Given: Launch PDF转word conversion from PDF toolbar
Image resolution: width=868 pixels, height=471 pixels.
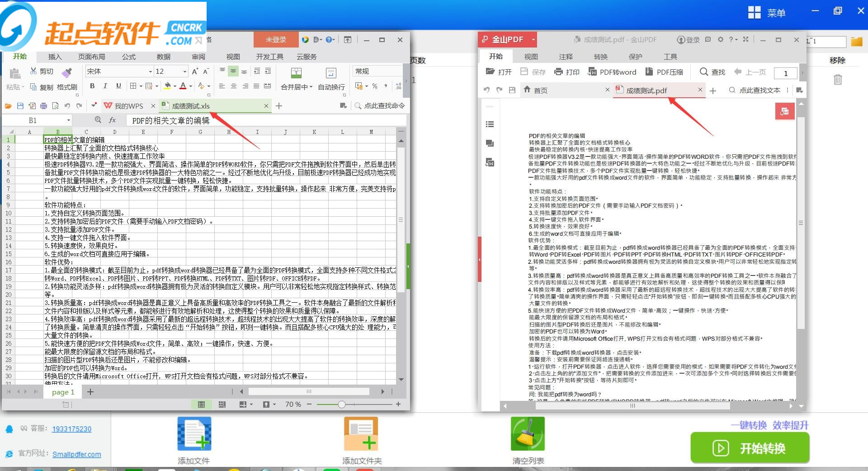Looking at the screenshot, I should click(x=612, y=71).
